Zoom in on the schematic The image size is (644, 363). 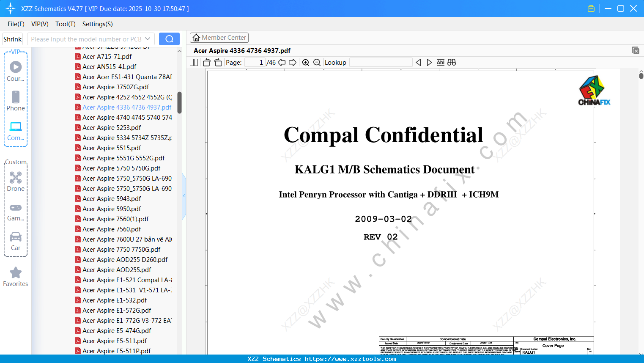(x=306, y=63)
